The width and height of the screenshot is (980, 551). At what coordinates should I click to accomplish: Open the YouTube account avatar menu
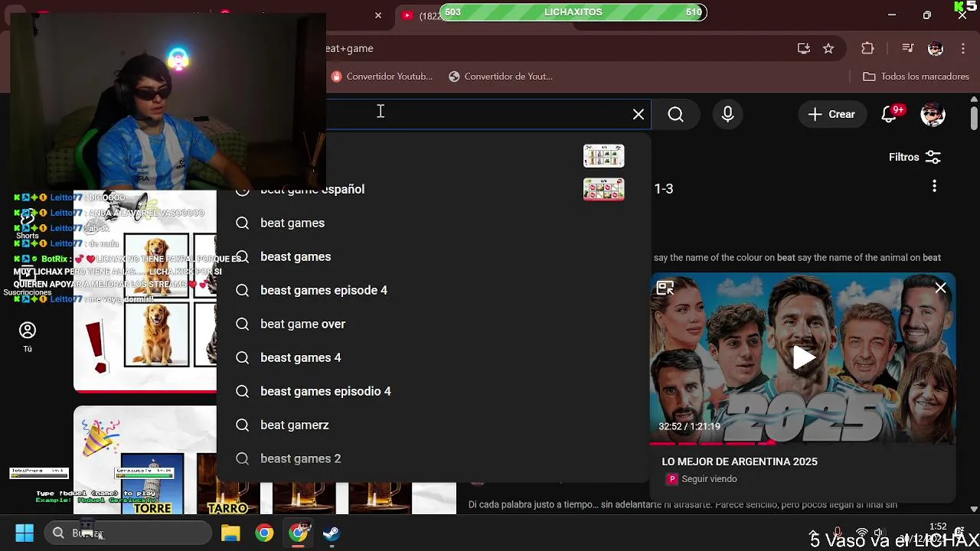tap(933, 114)
